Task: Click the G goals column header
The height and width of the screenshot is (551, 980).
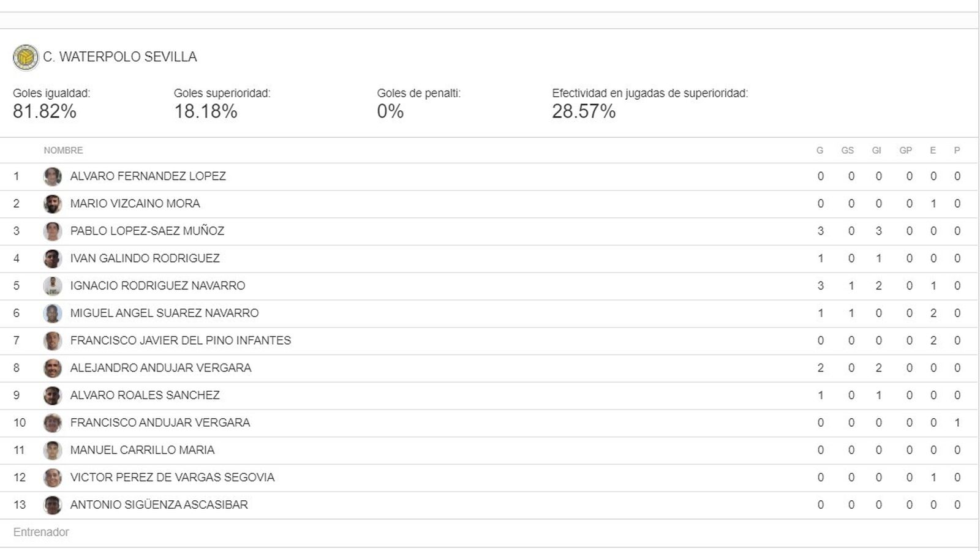Action: (820, 151)
